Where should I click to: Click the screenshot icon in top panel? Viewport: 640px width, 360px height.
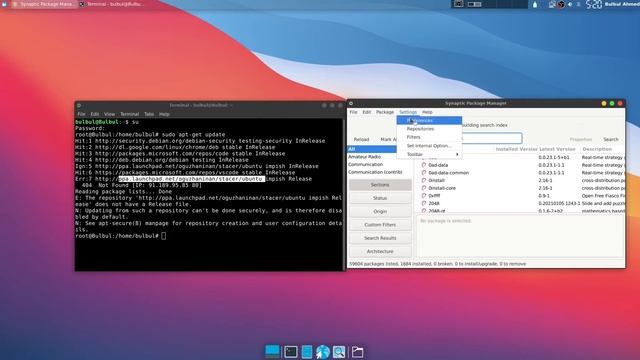[459, 4]
